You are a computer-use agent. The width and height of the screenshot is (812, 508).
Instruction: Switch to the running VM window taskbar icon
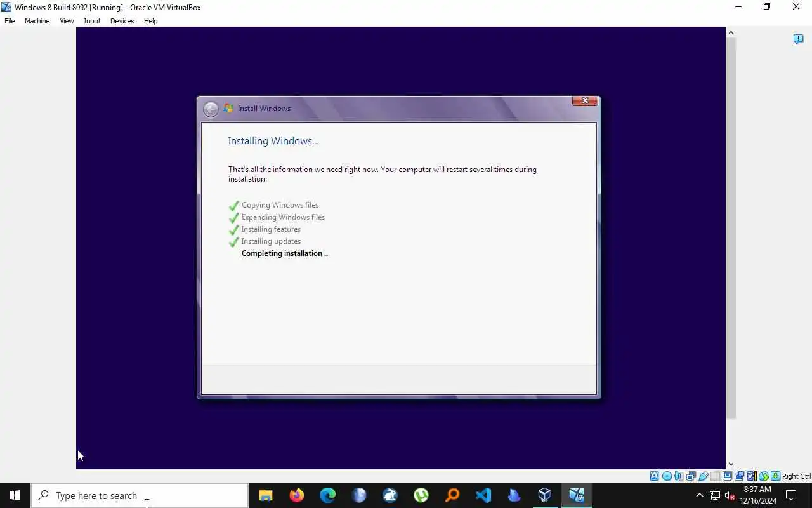click(576, 495)
